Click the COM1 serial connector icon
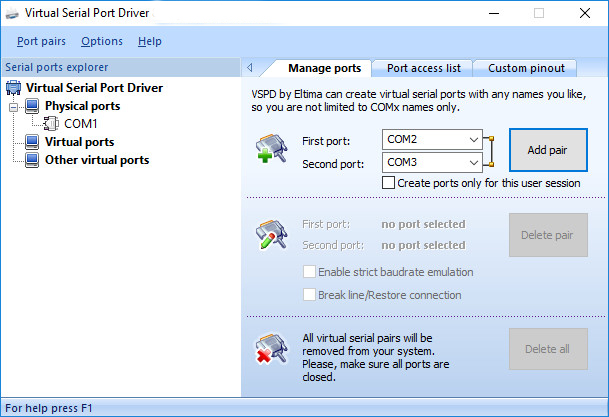Screen dimensions: 609x417 point(51,124)
